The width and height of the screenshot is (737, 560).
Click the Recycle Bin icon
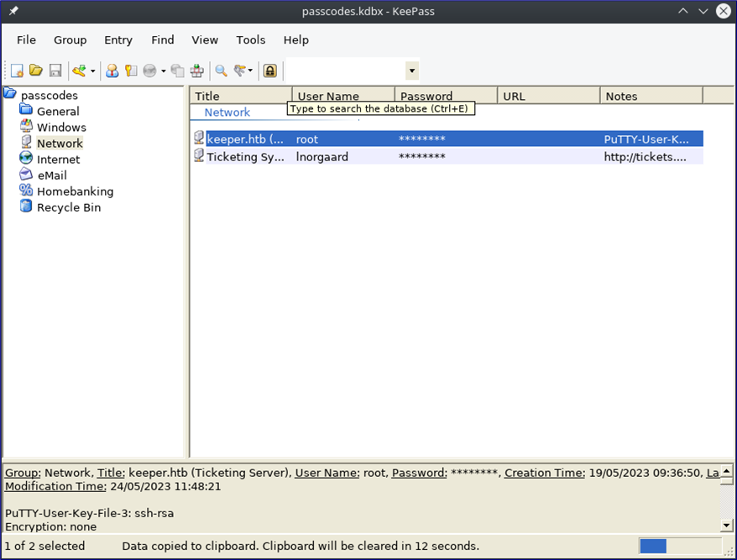(x=26, y=206)
